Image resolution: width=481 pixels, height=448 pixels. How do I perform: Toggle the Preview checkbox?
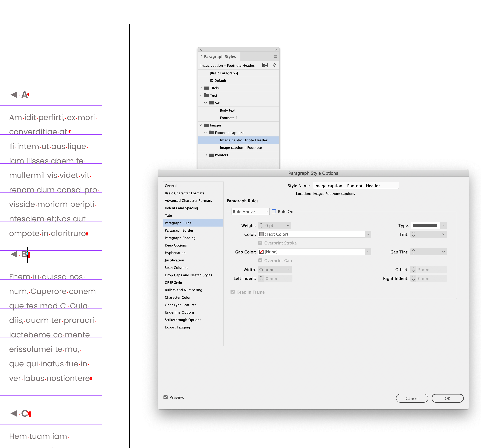pyautogui.click(x=166, y=397)
